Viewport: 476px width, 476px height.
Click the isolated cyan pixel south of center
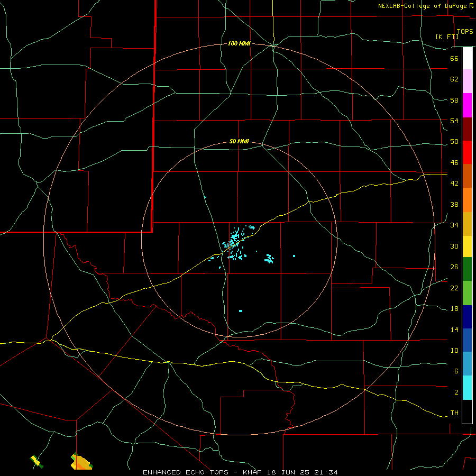tap(241, 311)
